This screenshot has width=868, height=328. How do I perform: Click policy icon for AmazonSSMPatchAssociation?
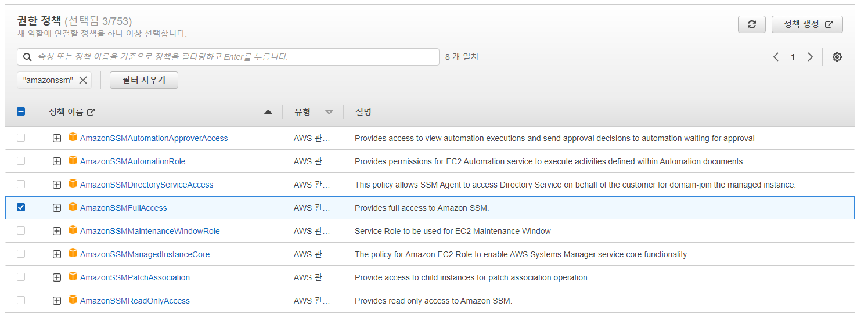(x=73, y=277)
